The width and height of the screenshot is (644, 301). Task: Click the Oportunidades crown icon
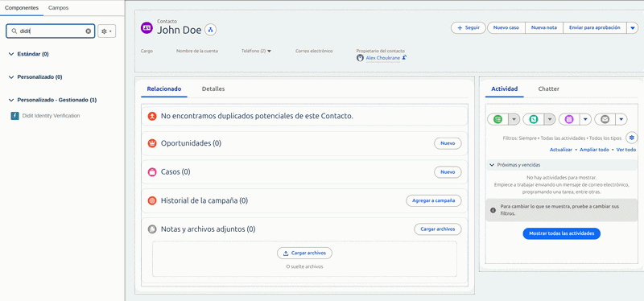click(152, 143)
